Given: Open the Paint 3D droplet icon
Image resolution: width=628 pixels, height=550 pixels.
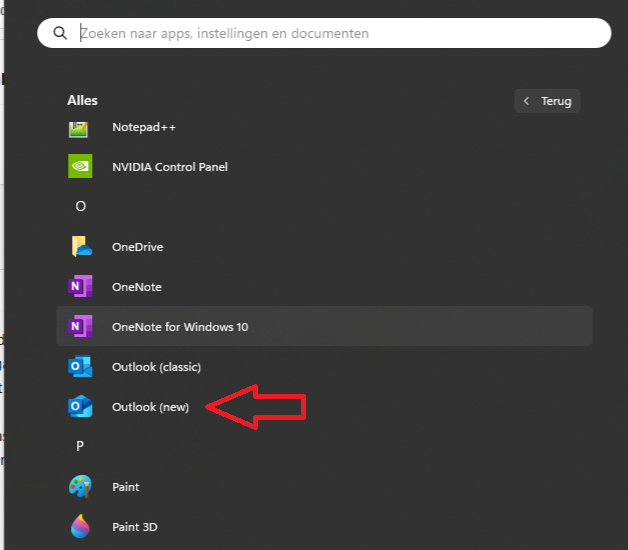Looking at the screenshot, I should pos(80,526).
